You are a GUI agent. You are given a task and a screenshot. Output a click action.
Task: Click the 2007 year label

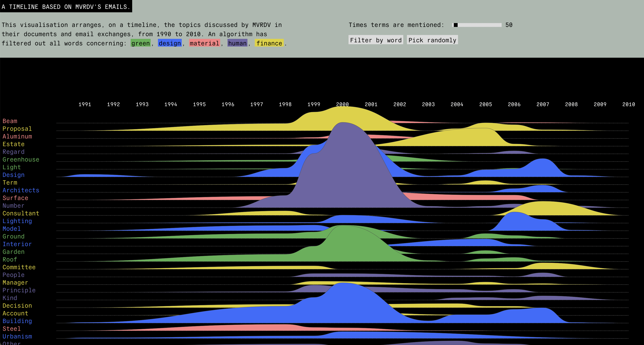(x=543, y=104)
